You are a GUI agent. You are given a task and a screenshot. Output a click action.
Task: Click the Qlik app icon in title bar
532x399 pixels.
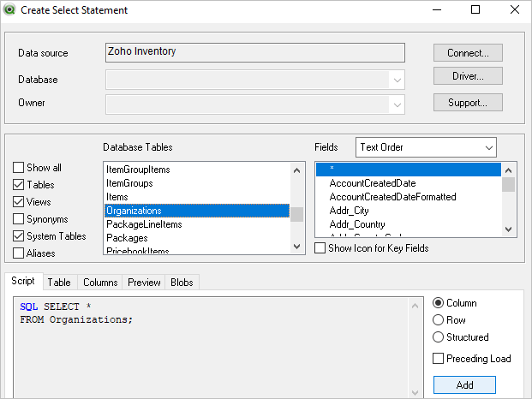click(x=10, y=10)
